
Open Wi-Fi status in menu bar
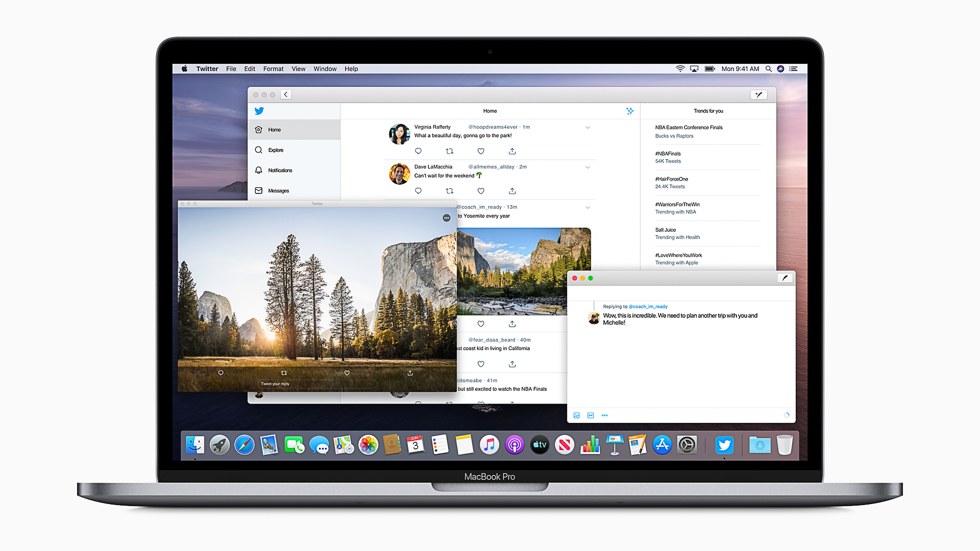680,69
